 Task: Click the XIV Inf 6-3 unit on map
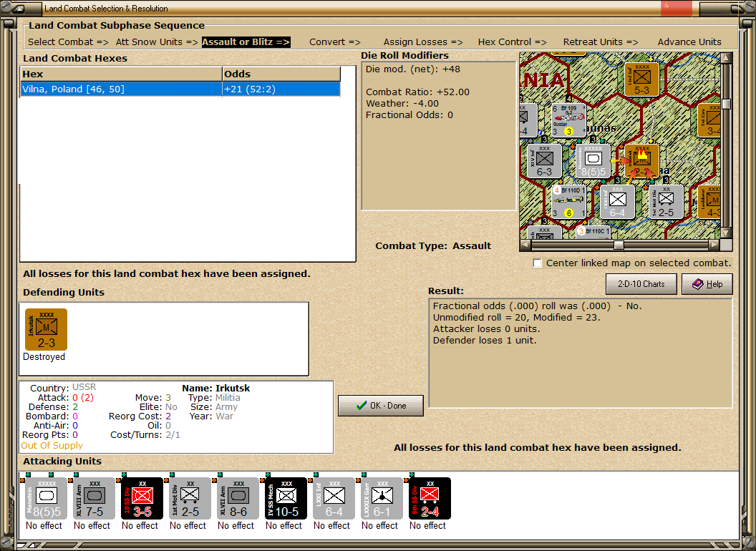(x=544, y=161)
